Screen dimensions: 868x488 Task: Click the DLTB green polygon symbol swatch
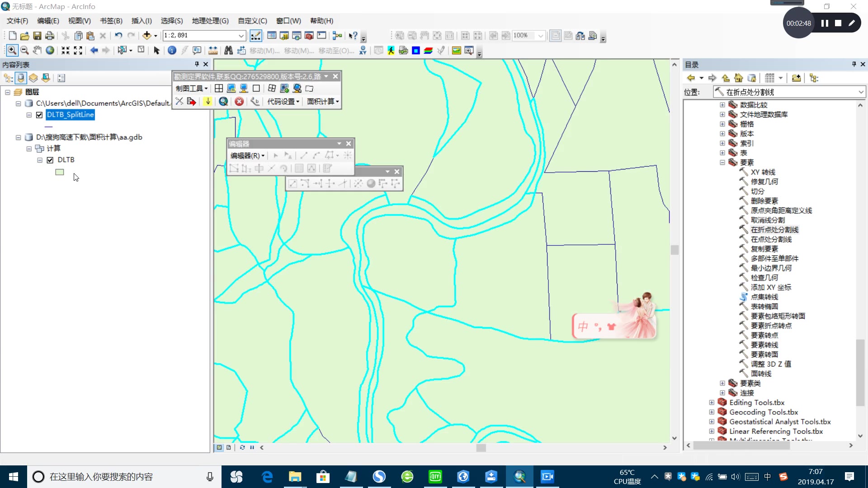coord(60,172)
